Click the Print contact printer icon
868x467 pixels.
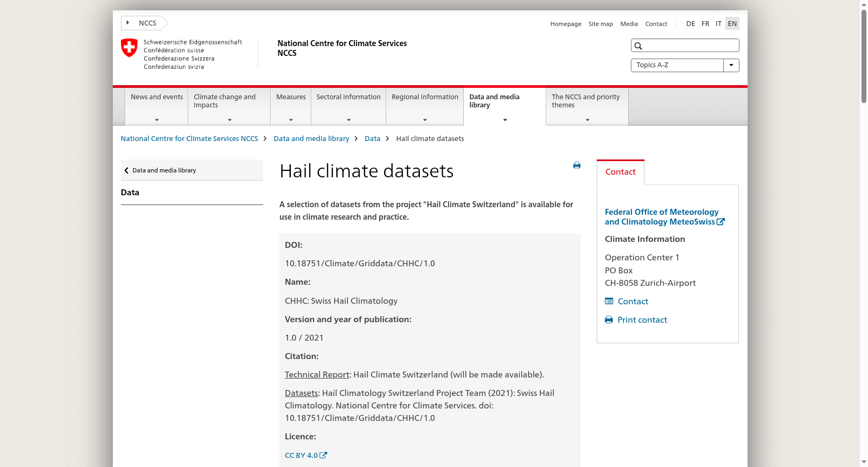609,320
